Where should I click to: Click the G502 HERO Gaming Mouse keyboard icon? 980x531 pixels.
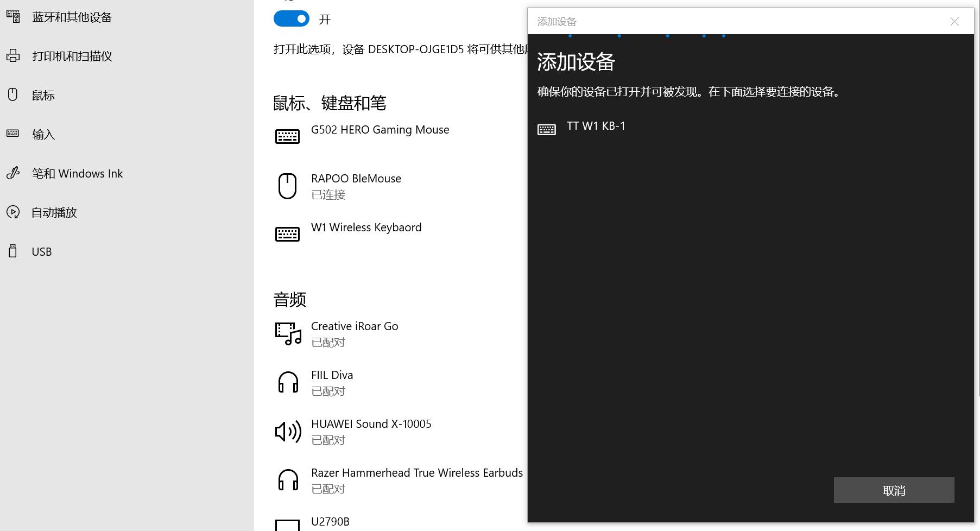click(x=287, y=136)
